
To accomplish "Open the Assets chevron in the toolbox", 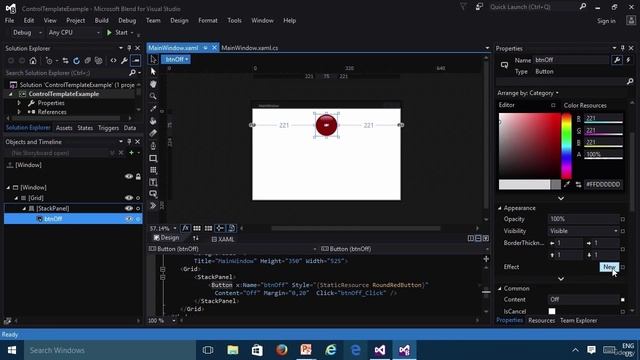I will click(x=153, y=206).
